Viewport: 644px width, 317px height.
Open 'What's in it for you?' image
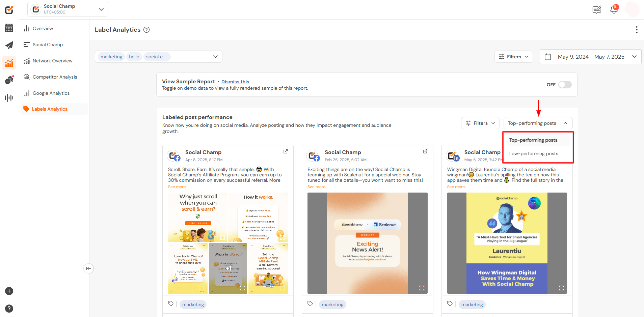click(228, 268)
